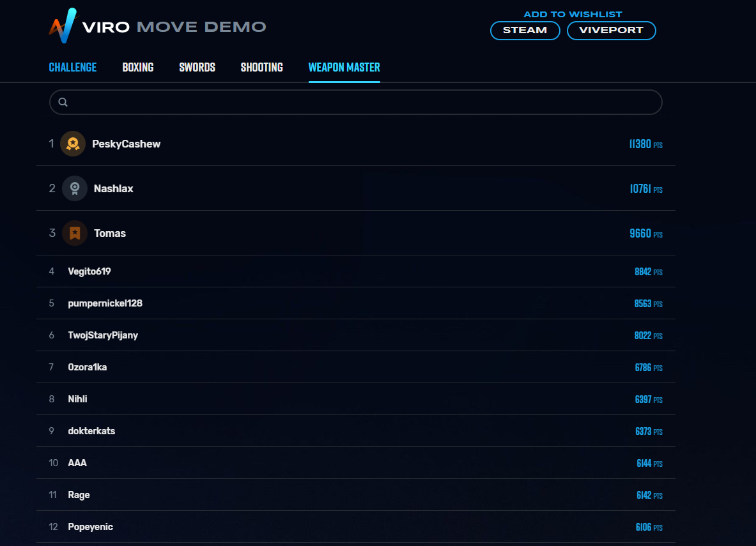Viewport: 756px width, 546px height.
Task: Select player name Vegito619
Action: (89, 271)
